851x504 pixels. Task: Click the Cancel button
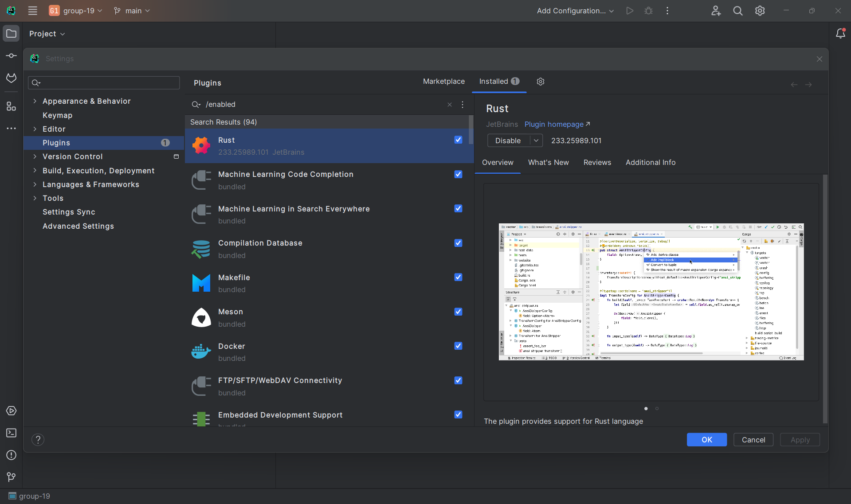[x=753, y=440]
